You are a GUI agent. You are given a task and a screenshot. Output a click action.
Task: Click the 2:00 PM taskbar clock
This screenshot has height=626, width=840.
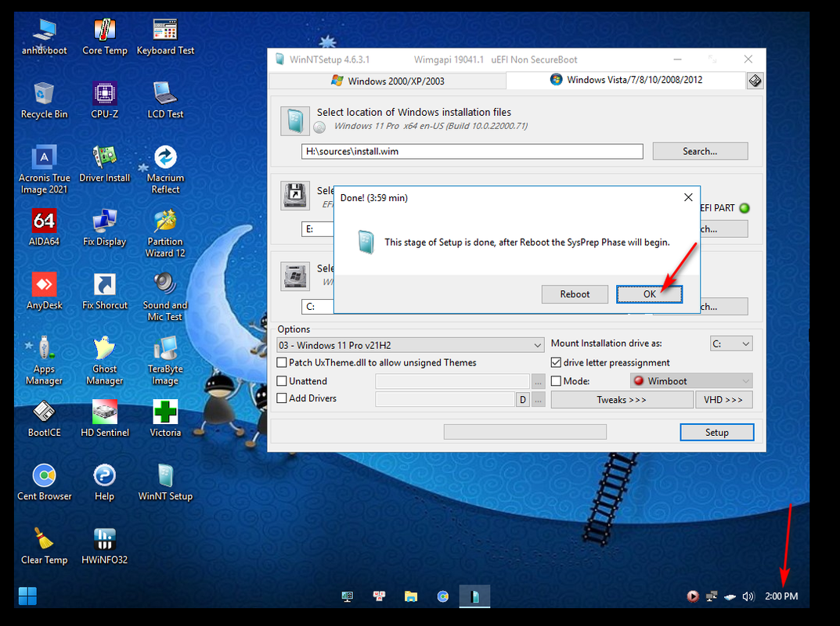pos(781,596)
